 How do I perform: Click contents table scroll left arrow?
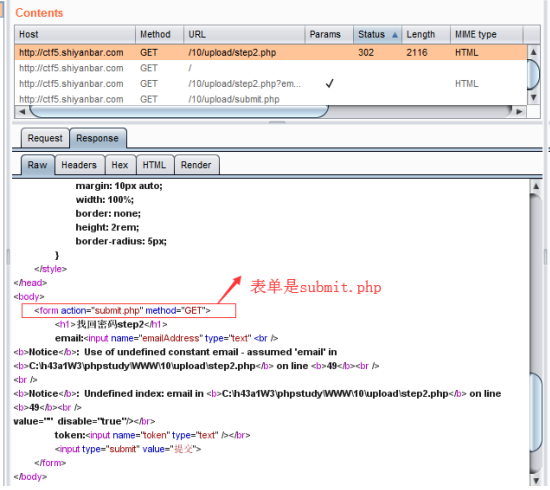coord(22,112)
